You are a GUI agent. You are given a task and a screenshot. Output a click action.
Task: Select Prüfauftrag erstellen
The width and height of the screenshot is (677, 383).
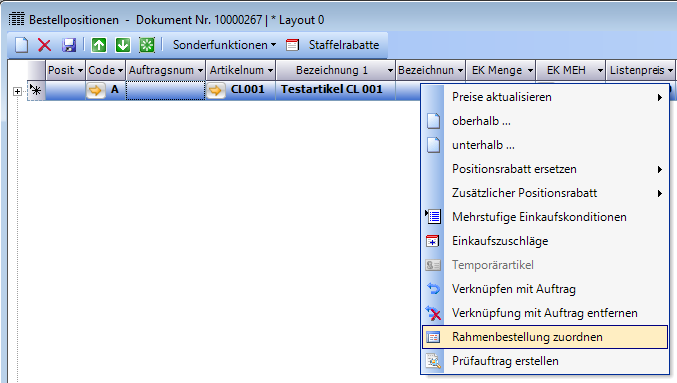point(545,361)
